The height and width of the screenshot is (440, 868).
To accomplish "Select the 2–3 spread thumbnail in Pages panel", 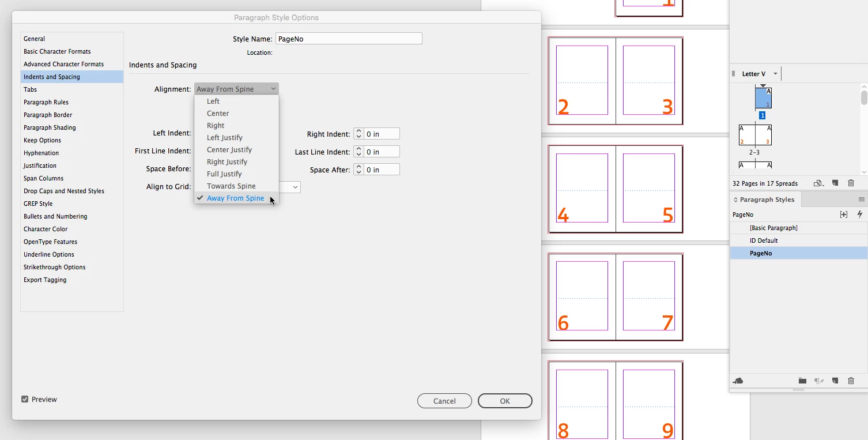I will 755,135.
